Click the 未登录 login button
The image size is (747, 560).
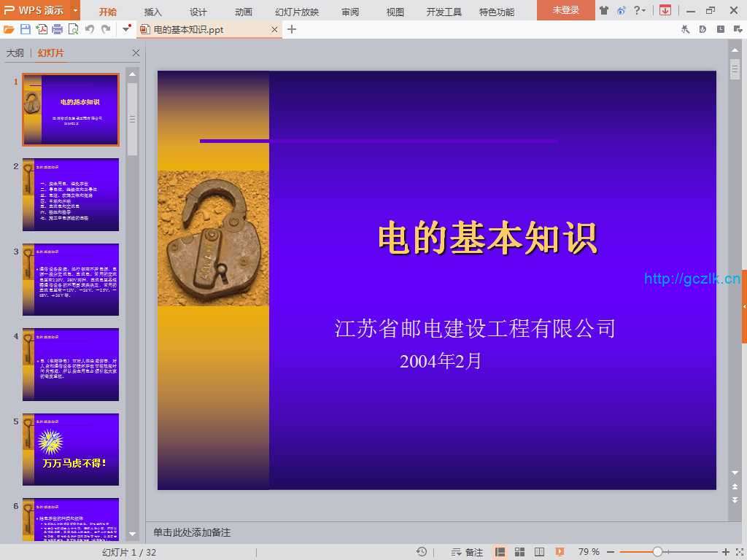click(x=565, y=10)
